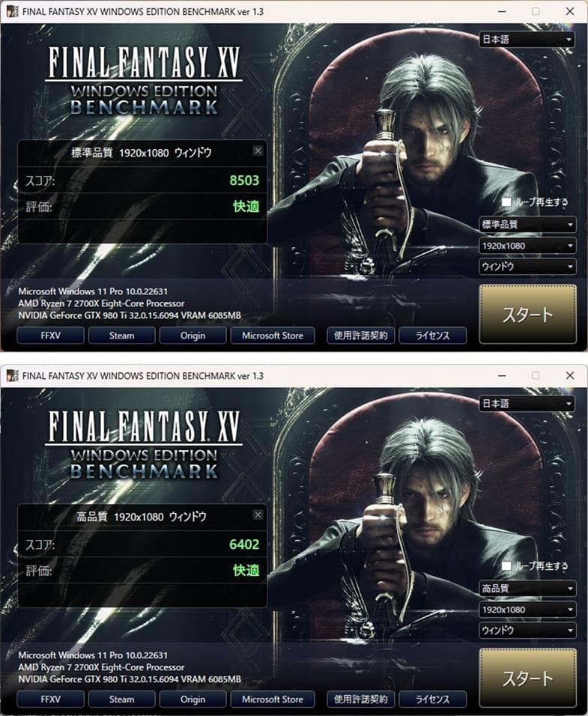
Task: Click the スタート button in the lower window
Action: click(x=528, y=678)
